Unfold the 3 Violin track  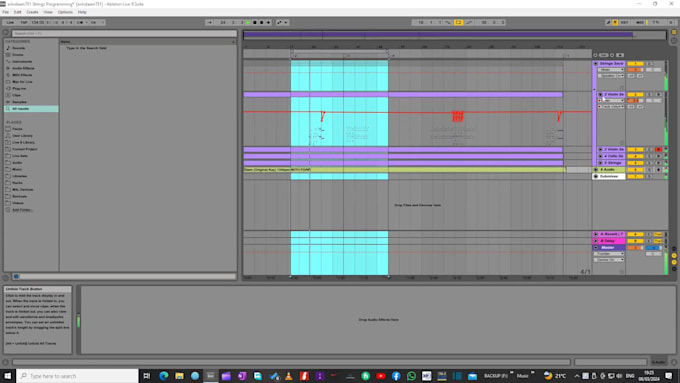[600, 150]
